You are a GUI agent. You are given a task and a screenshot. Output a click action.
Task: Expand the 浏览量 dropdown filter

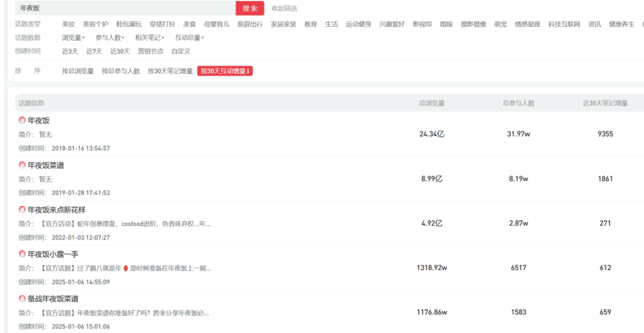point(73,38)
